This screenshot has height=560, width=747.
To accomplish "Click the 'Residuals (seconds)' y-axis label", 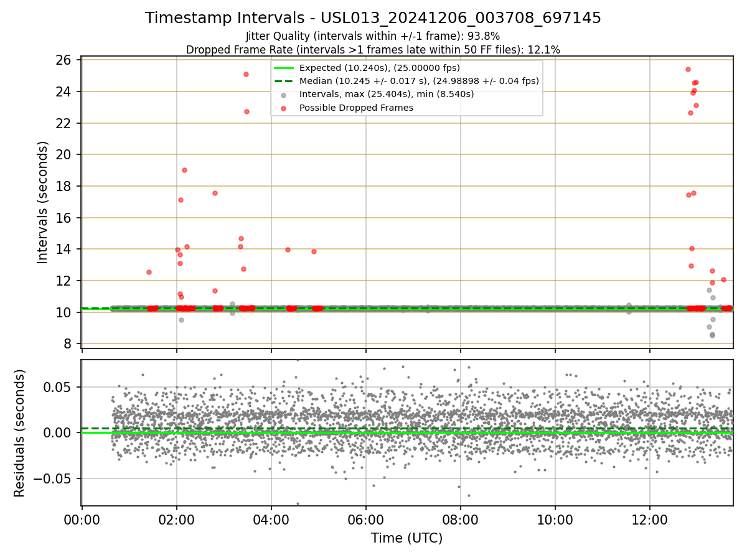I will pyautogui.click(x=20, y=433).
